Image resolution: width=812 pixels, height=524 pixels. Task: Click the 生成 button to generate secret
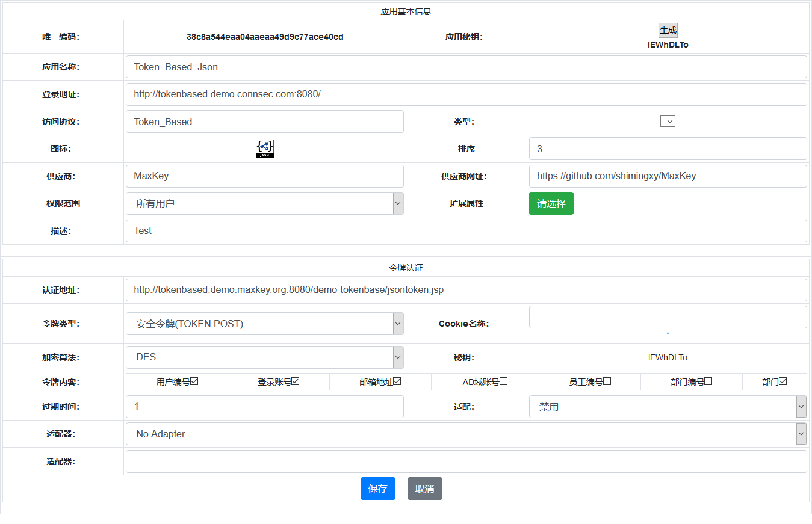point(668,31)
